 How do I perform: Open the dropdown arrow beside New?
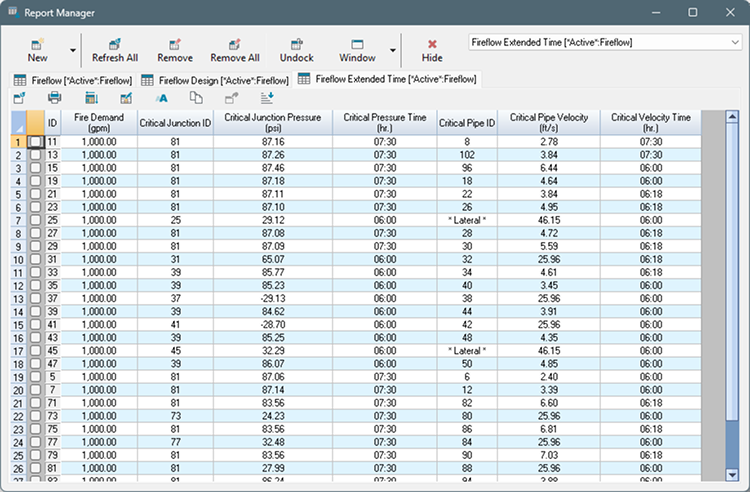click(x=72, y=49)
